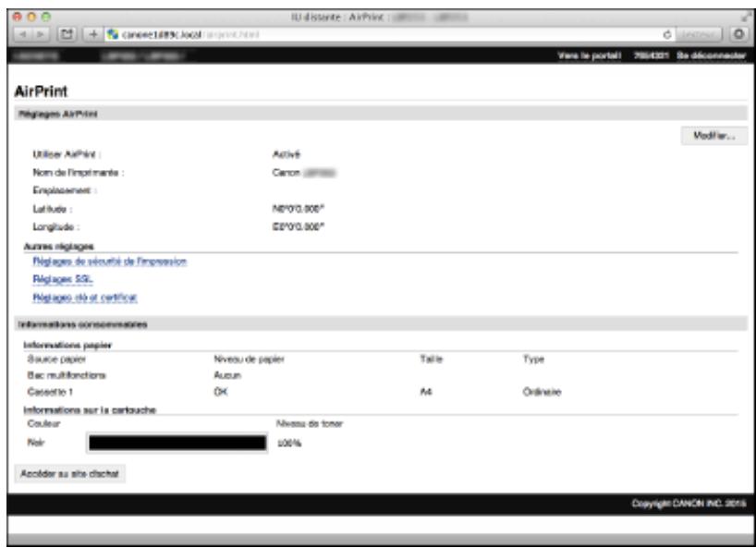This screenshot has width=756, height=548.
Task: Click the Nom de l'imprimante label
Action: (x=79, y=173)
